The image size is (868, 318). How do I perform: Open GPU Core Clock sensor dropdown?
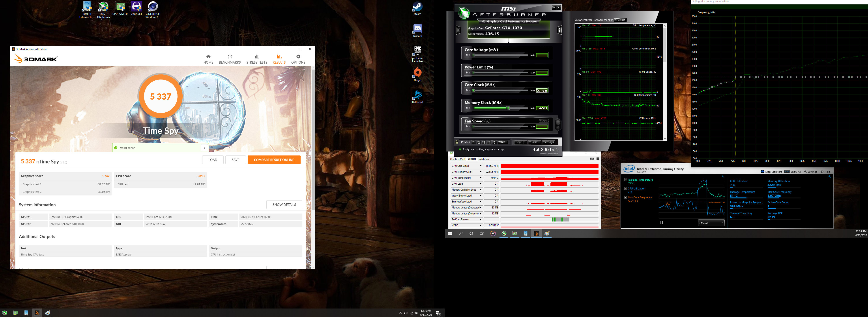481,166
